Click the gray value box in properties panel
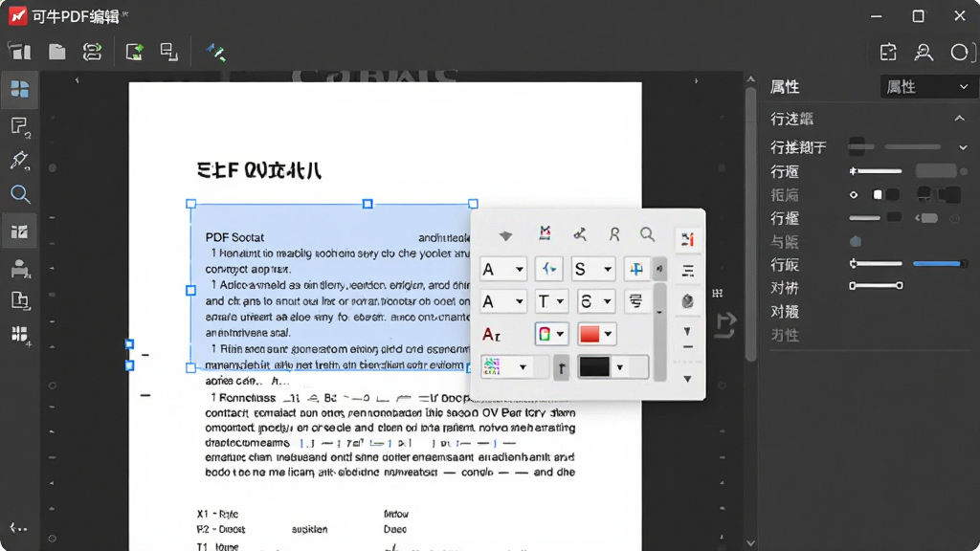980x551 pixels. [936, 171]
